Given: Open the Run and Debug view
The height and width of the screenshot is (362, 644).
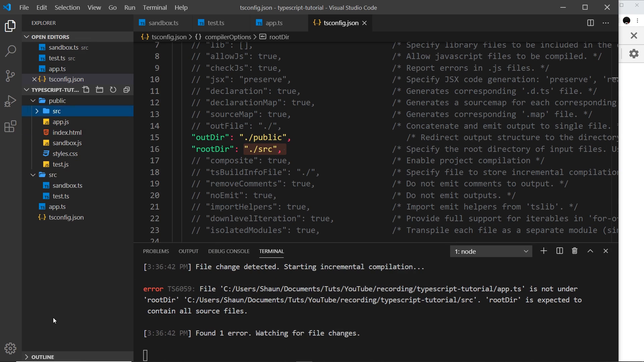Looking at the screenshot, I should click(x=10, y=101).
